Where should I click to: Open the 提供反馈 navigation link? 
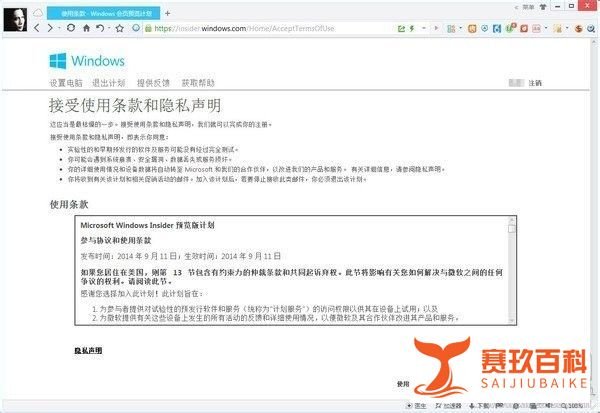[x=153, y=83]
